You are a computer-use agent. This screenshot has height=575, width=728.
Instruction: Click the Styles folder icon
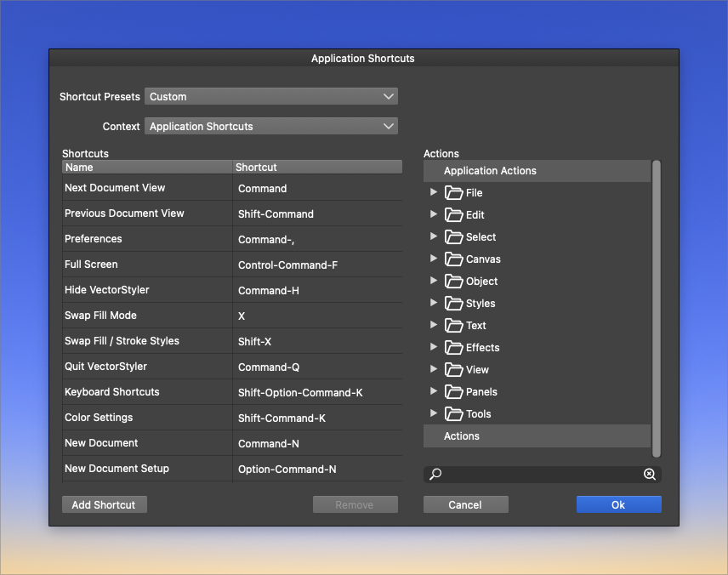click(453, 304)
